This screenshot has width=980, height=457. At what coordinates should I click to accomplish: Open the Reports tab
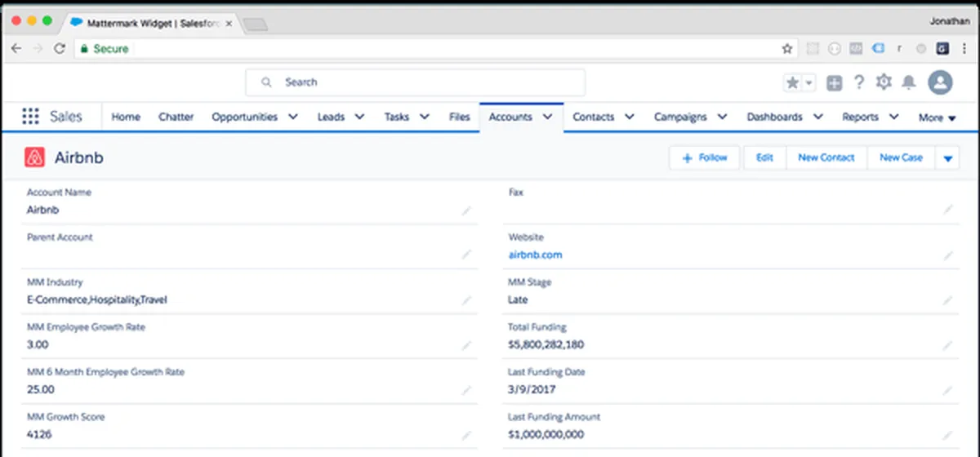click(x=861, y=117)
